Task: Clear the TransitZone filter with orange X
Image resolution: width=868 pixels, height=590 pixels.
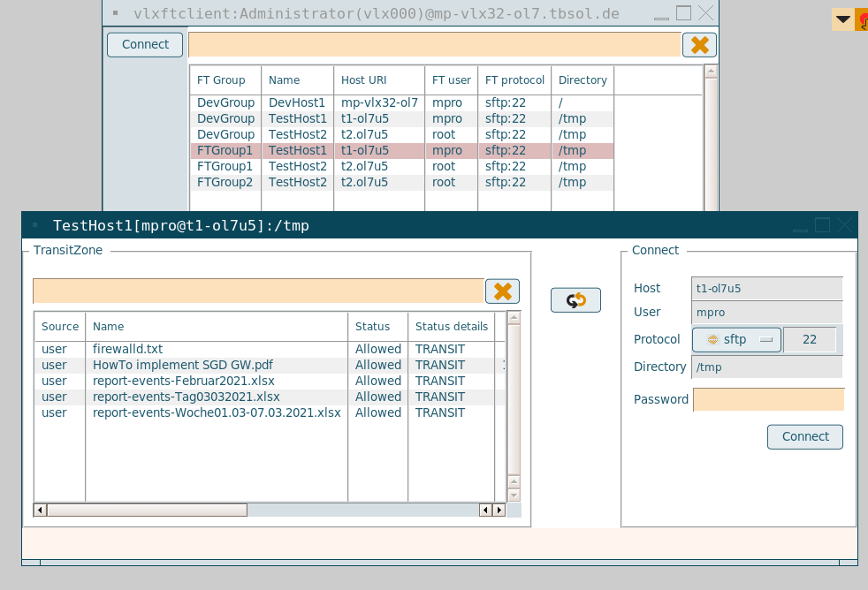Action: pos(502,291)
